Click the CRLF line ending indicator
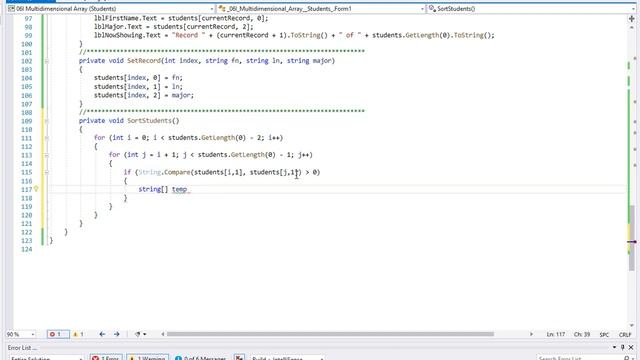The height and width of the screenshot is (360, 640). click(x=624, y=334)
